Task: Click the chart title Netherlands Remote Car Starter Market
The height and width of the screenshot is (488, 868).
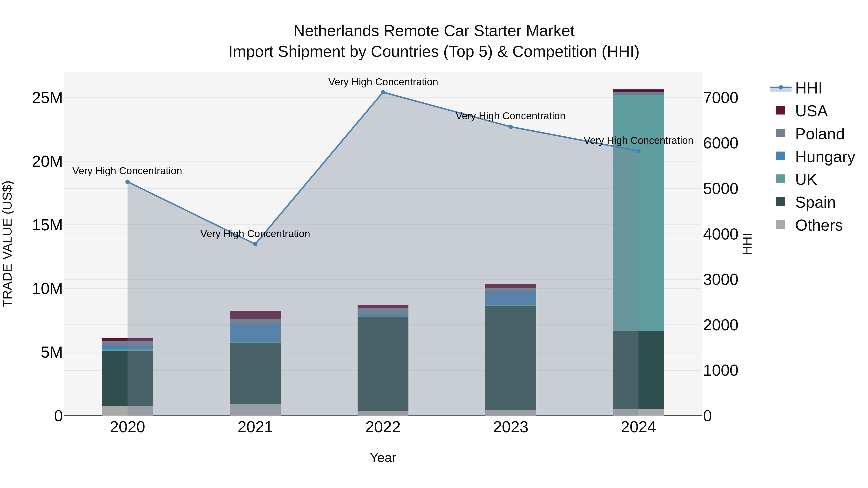Action: pyautogui.click(x=434, y=31)
